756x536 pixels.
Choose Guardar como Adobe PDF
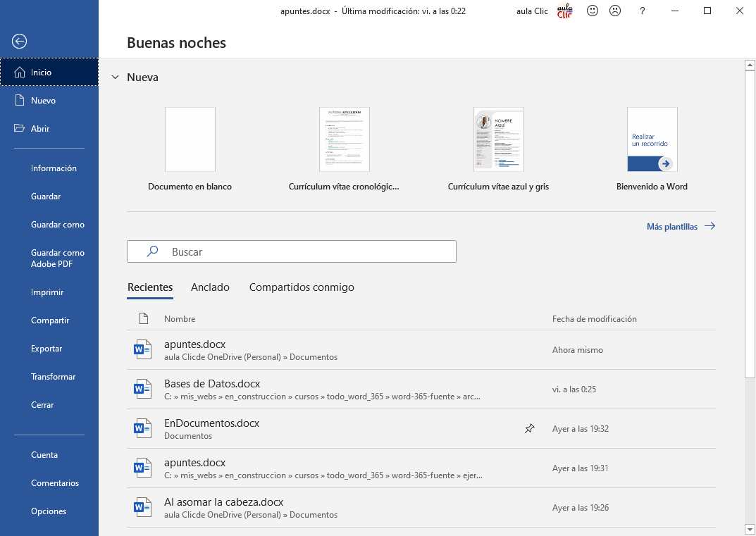(x=58, y=258)
